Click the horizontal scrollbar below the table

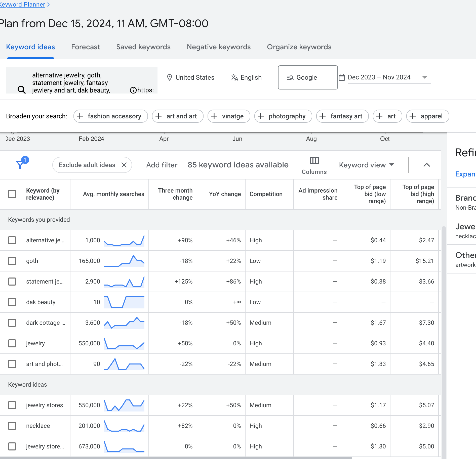click(176, 458)
